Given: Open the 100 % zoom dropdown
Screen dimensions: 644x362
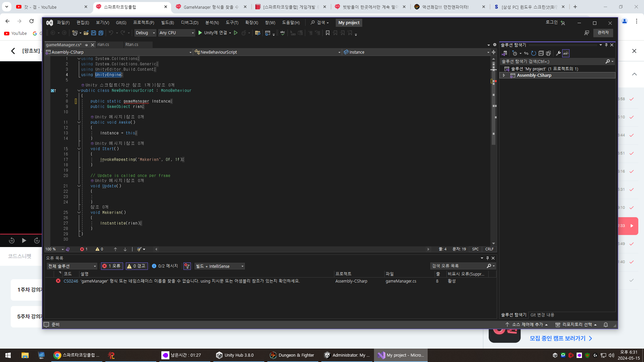Looking at the screenshot, I should pos(54,249).
